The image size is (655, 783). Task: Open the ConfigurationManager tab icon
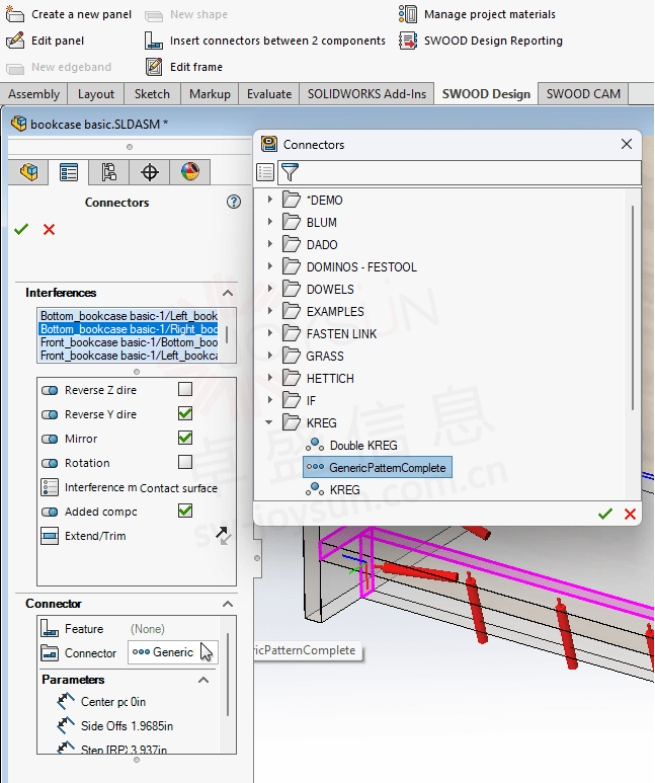coord(109,172)
